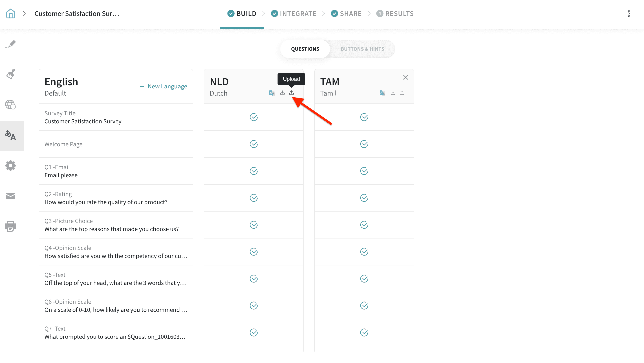Toggle Dutch checkmark for Survey Title row

254,117
